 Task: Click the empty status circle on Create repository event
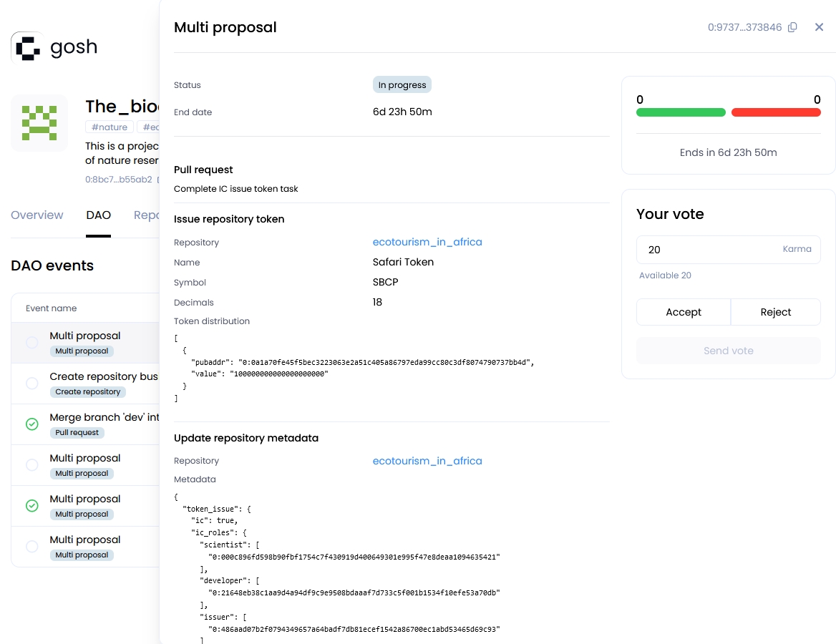coord(32,384)
